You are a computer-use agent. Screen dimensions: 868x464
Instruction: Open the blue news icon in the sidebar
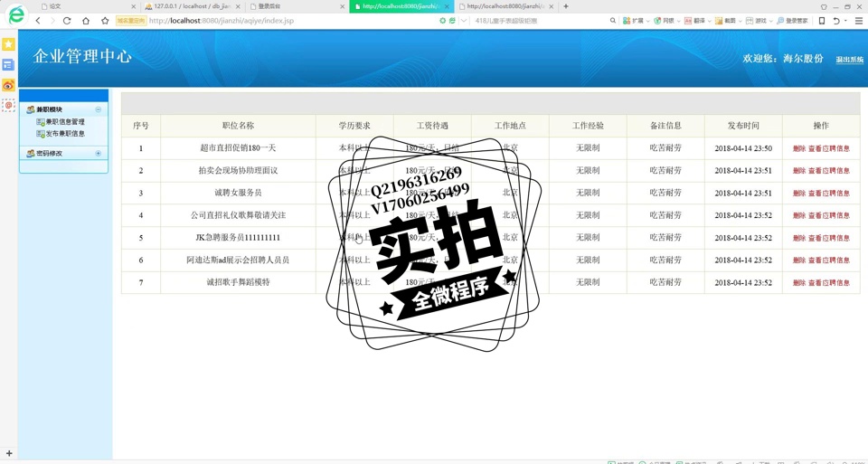point(8,65)
